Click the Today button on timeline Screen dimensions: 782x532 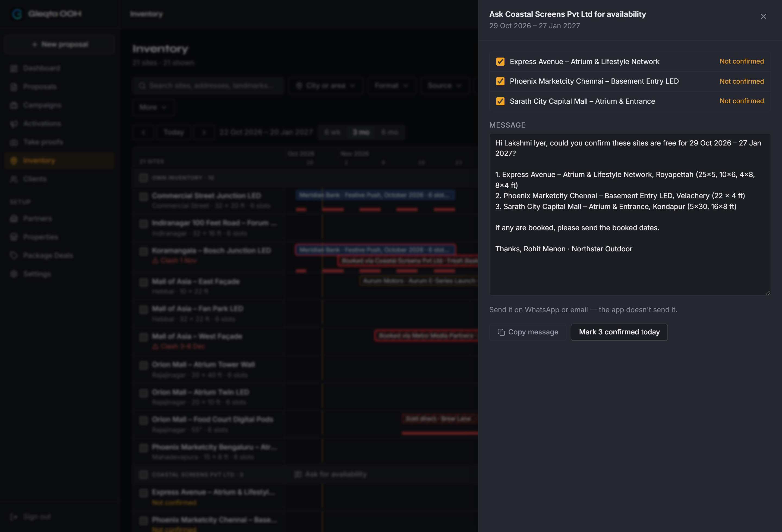(174, 132)
